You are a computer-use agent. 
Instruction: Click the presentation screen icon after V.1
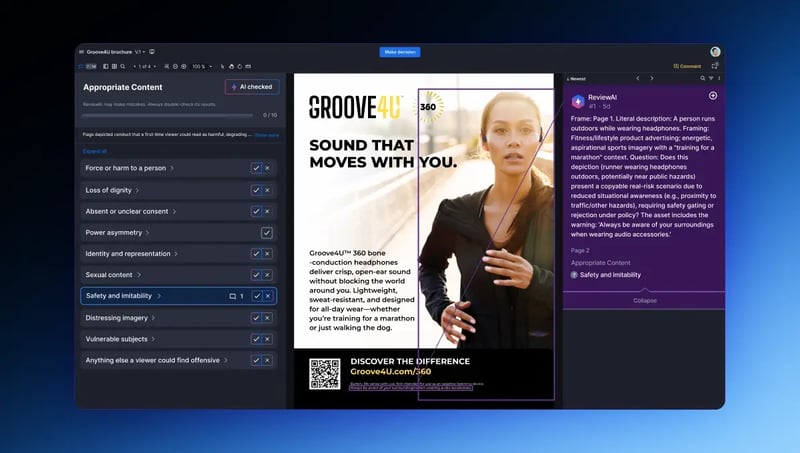click(152, 52)
